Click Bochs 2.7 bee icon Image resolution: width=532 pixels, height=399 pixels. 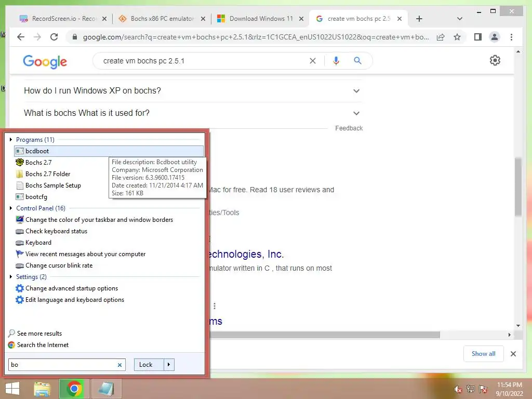[20, 163]
